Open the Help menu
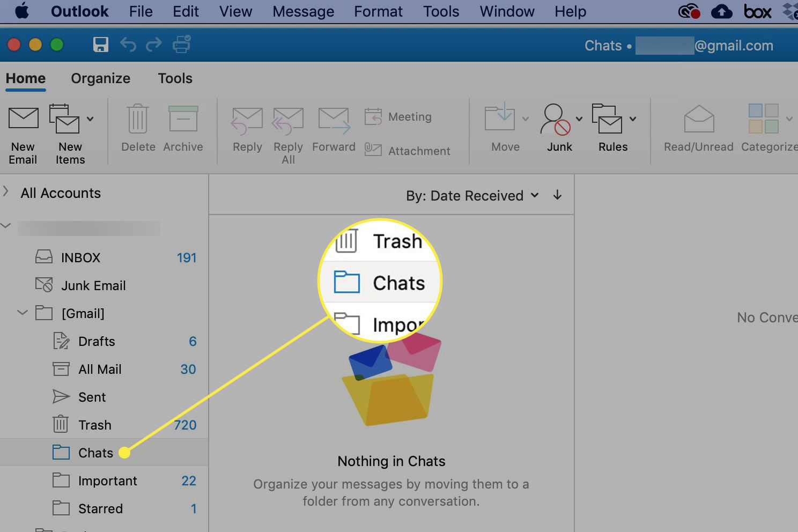Image resolution: width=798 pixels, height=532 pixels. 571,11
